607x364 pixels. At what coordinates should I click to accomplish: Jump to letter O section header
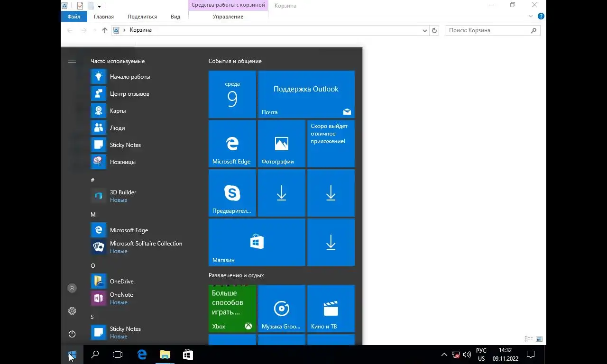pyautogui.click(x=93, y=266)
